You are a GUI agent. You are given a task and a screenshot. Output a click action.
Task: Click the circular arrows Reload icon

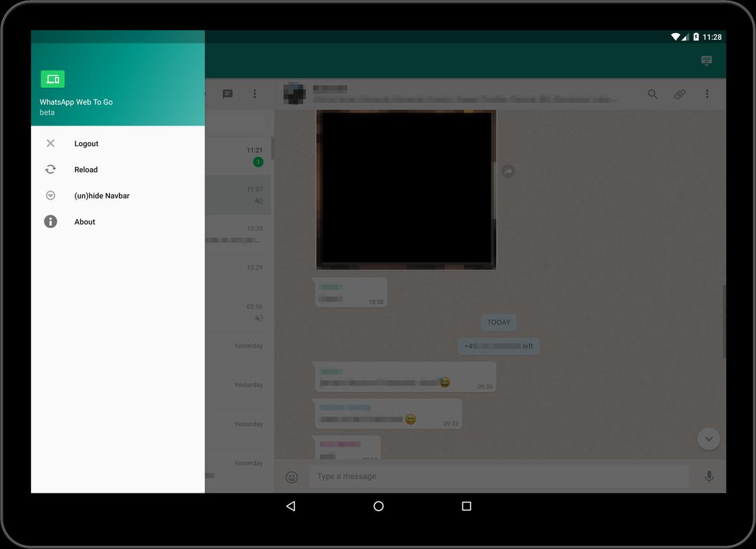[x=51, y=170]
